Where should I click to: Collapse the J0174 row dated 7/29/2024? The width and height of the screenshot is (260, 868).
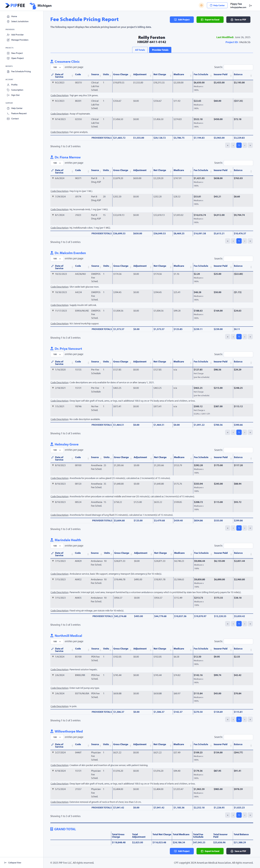pyautogui.click(x=53, y=196)
